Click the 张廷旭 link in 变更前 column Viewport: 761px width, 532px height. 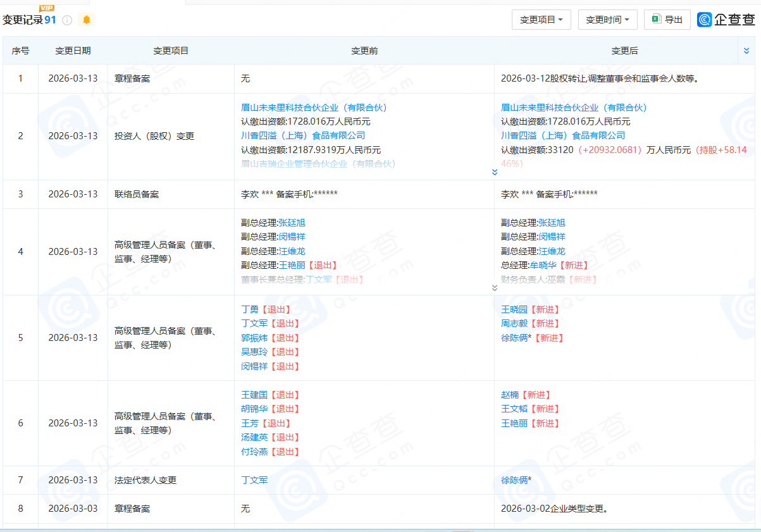pos(292,223)
